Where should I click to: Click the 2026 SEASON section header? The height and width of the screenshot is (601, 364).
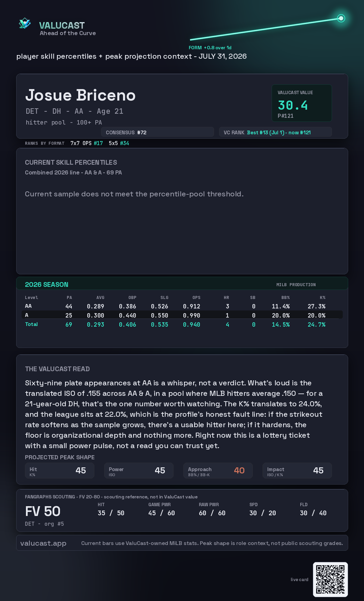47,284
